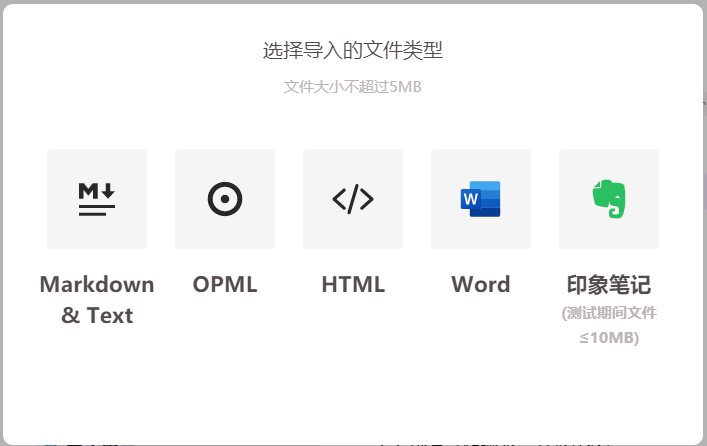Pick the HTML code brackets icon
Viewport: 707px width, 446px height.
(353, 199)
